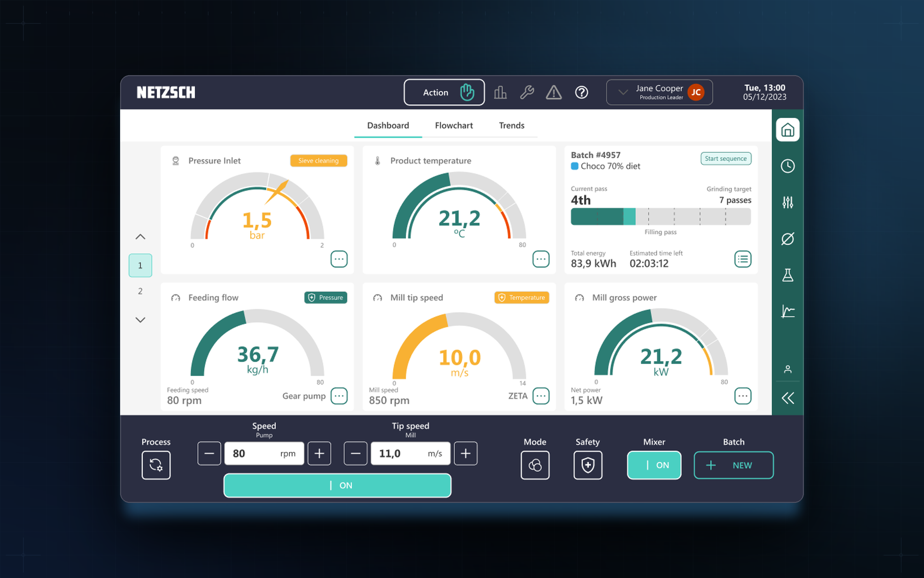Click the Mill tip speed gauge arc
The width and height of the screenshot is (924, 578).
[459, 345]
